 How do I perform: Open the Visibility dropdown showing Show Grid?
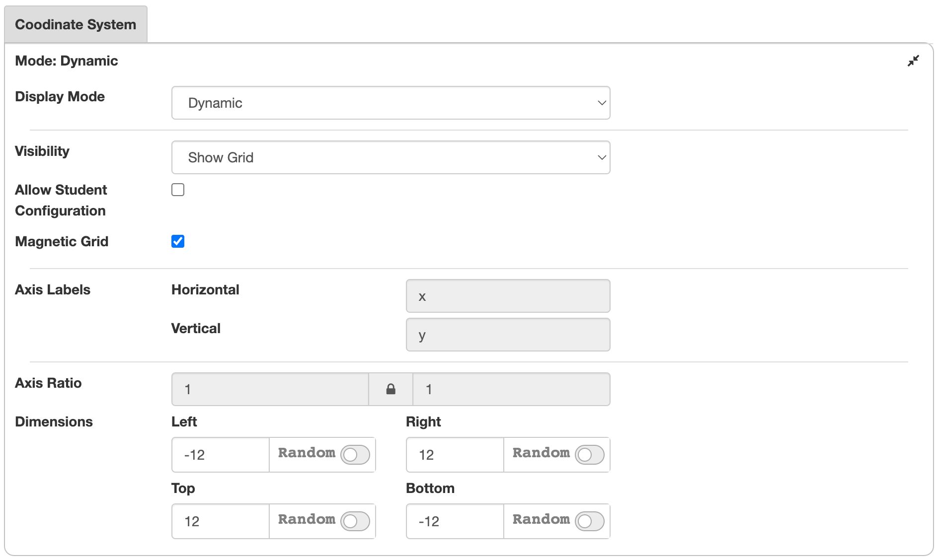click(391, 157)
